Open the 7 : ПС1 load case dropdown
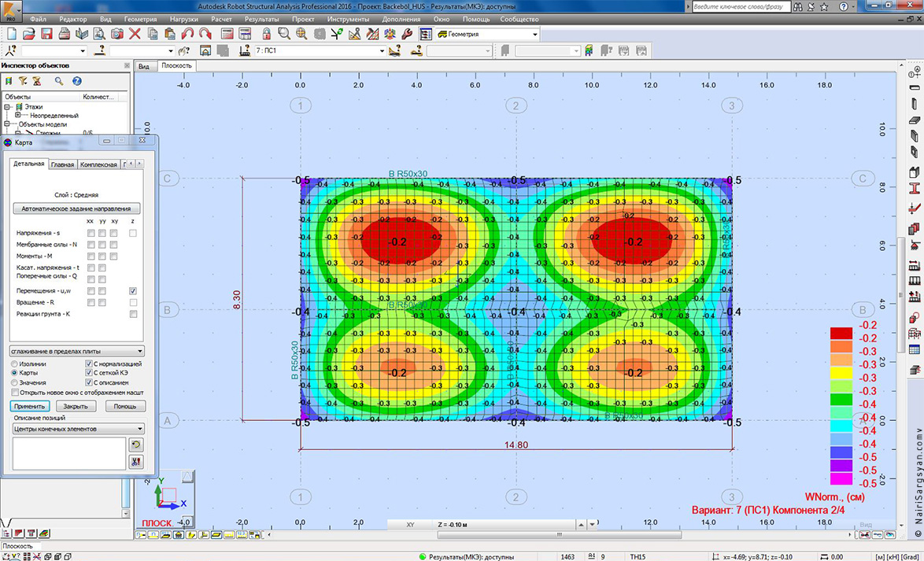The width and height of the screenshot is (924, 561). coord(383,51)
